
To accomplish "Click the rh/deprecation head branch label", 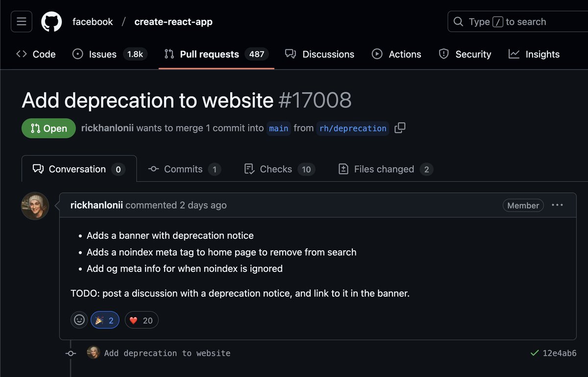I will [x=353, y=128].
